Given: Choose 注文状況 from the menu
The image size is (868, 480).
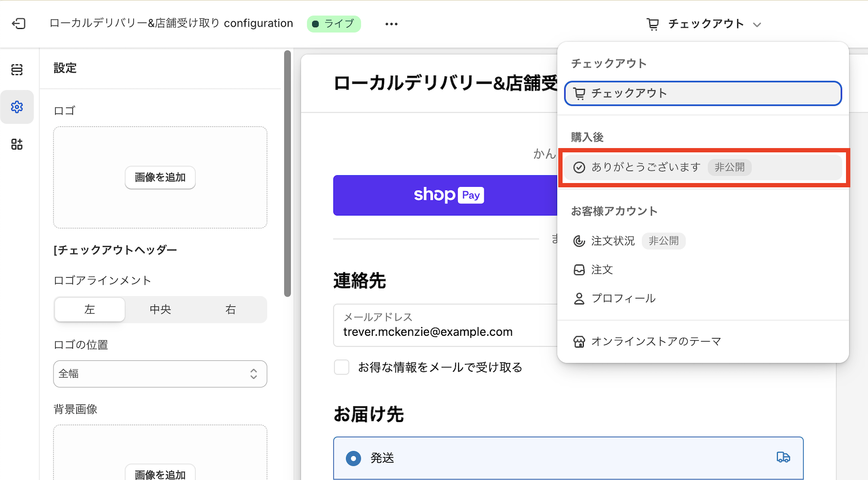Looking at the screenshot, I should click(613, 241).
